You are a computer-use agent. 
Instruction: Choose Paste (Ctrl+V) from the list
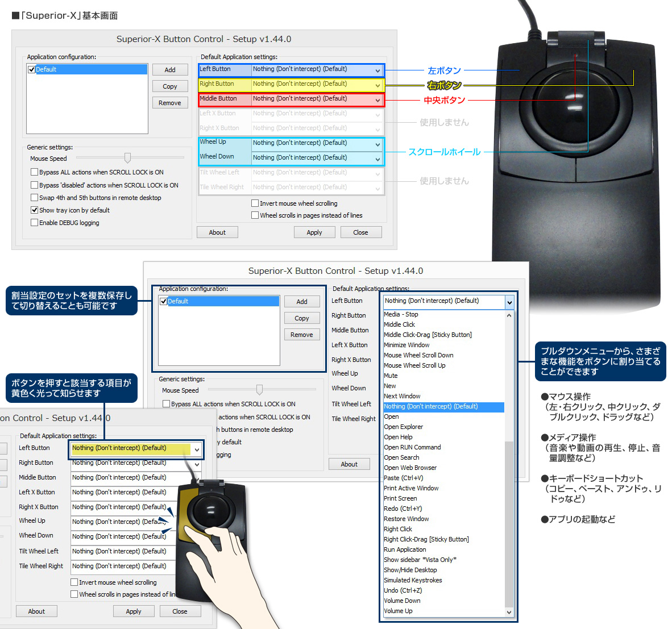point(443,478)
